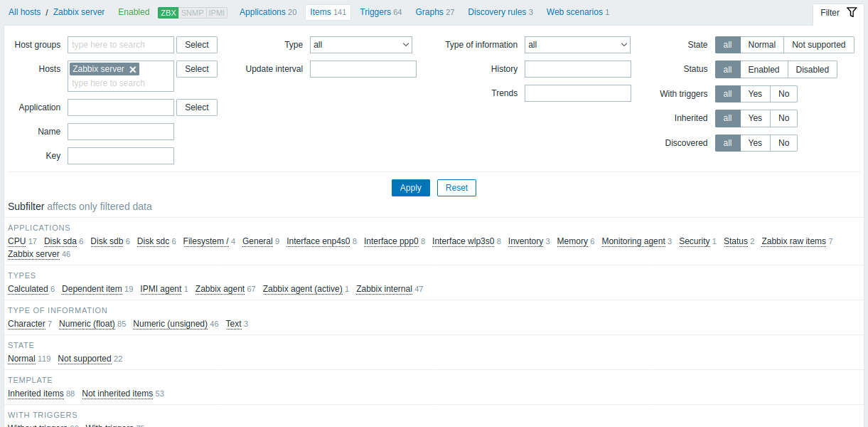The image size is (868, 427).
Task: Filter by Disk sda application
Action: pyautogui.click(x=60, y=241)
